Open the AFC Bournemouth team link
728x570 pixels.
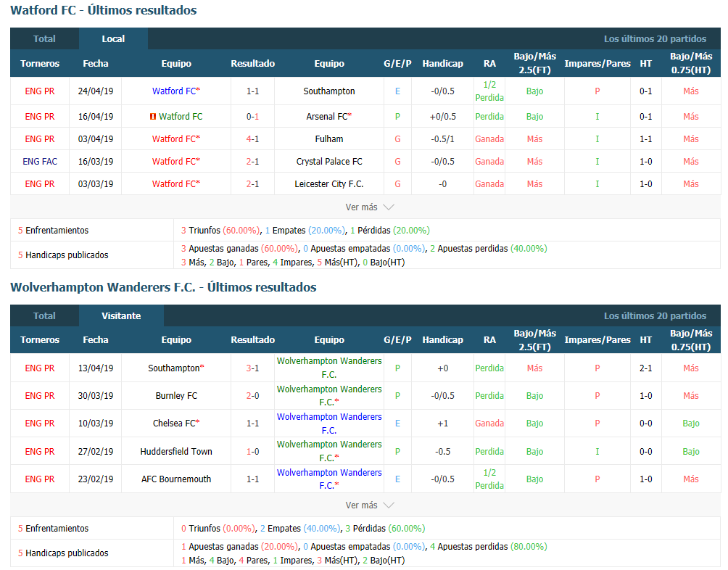pyautogui.click(x=176, y=479)
